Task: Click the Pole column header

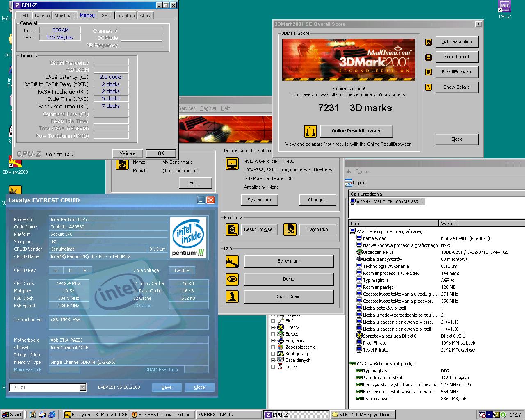Action: [393, 224]
